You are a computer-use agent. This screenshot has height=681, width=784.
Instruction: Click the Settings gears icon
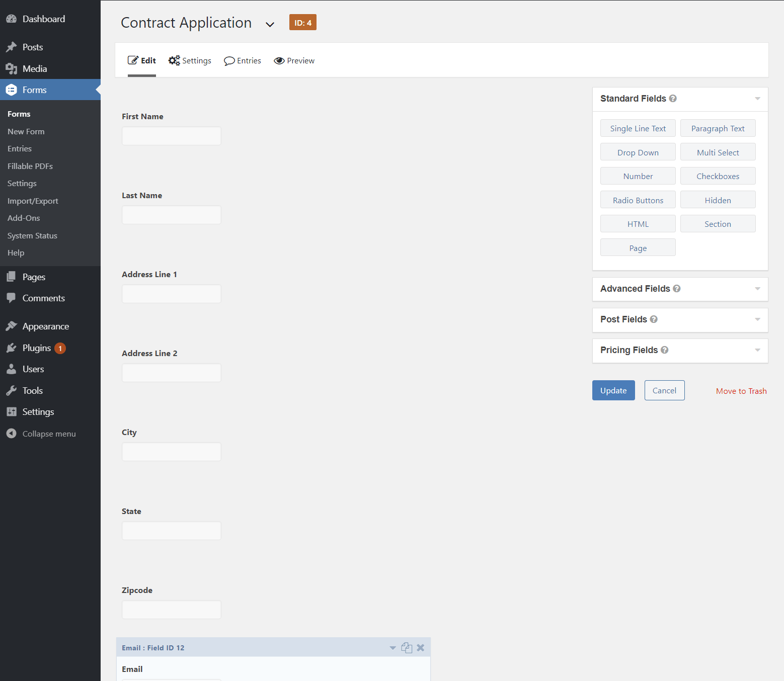174,60
